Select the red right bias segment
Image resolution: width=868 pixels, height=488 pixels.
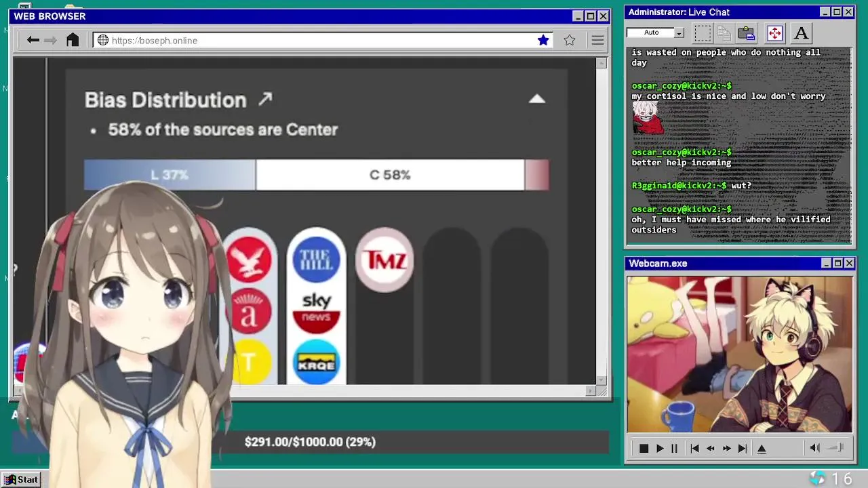[537, 175]
